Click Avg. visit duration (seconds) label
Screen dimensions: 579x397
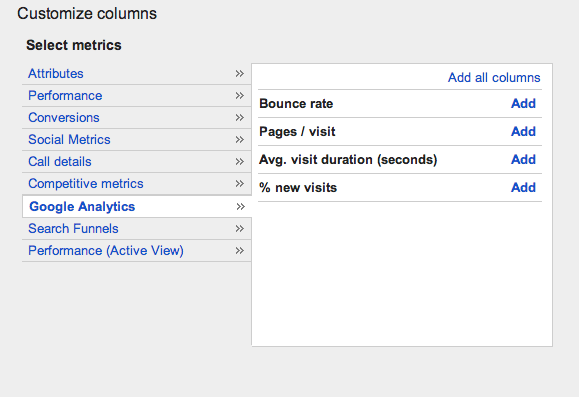click(348, 160)
